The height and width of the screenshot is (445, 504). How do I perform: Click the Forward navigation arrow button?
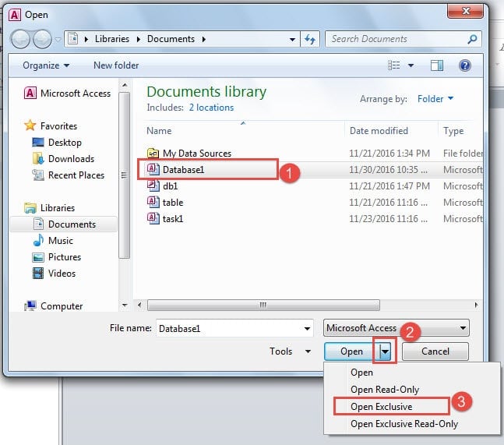pyautogui.click(x=42, y=39)
